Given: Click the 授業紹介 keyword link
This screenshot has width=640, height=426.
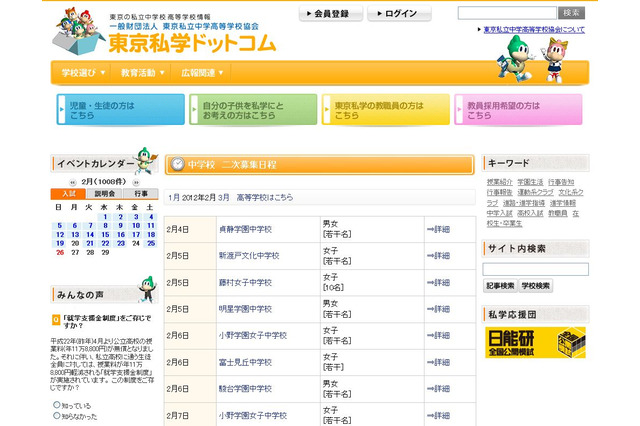Looking at the screenshot, I should coord(500,182).
